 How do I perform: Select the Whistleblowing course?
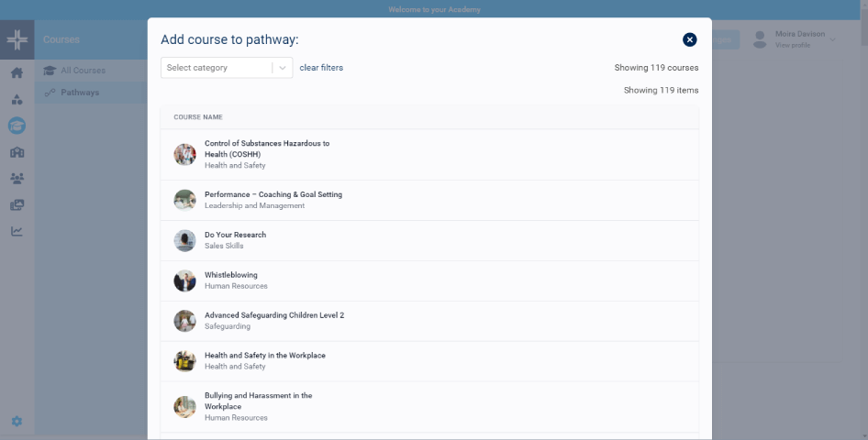(x=230, y=275)
